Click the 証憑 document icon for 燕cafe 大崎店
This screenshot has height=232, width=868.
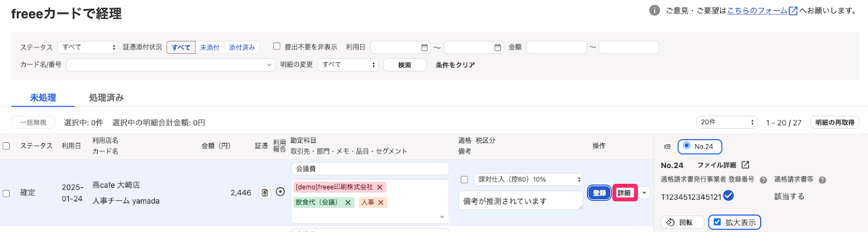pos(265,192)
